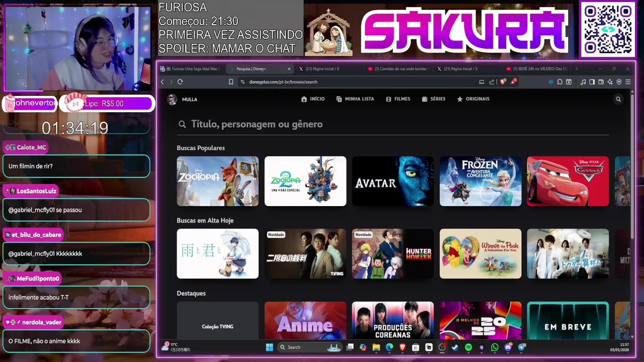Open File Explorer from the taskbar
Viewport: 644px width, 362px height.
point(376,347)
